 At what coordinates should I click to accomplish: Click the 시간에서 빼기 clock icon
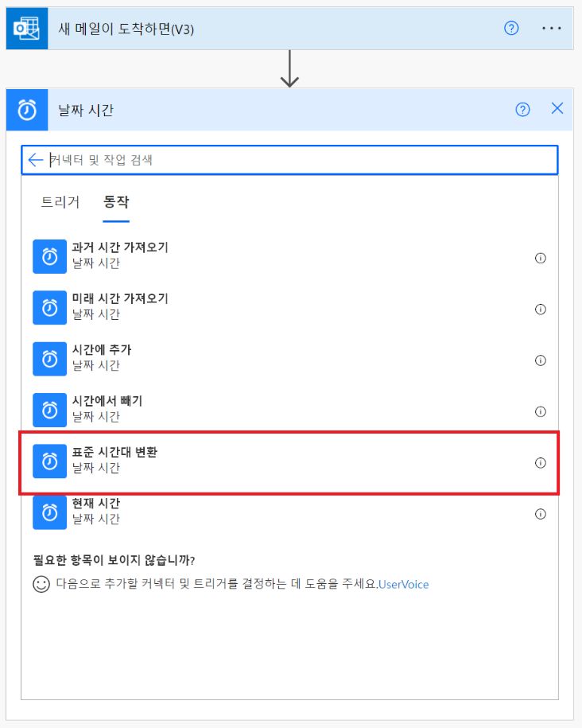coord(49,410)
